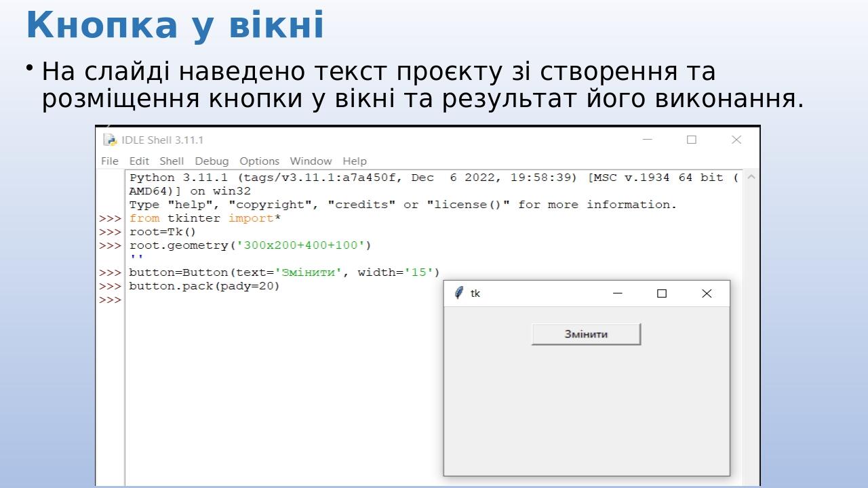Close the tk window

[x=707, y=293]
